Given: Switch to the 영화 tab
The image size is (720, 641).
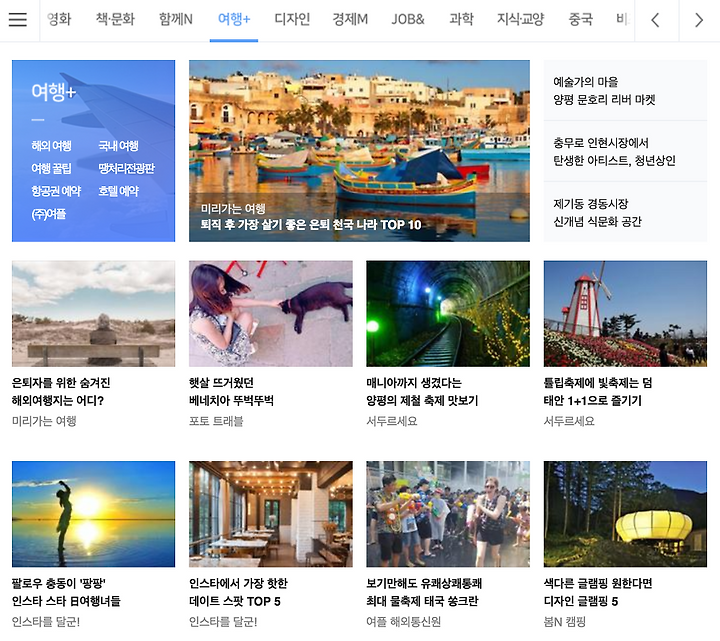Looking at the screenshot, I should click(x=59, y=19).
